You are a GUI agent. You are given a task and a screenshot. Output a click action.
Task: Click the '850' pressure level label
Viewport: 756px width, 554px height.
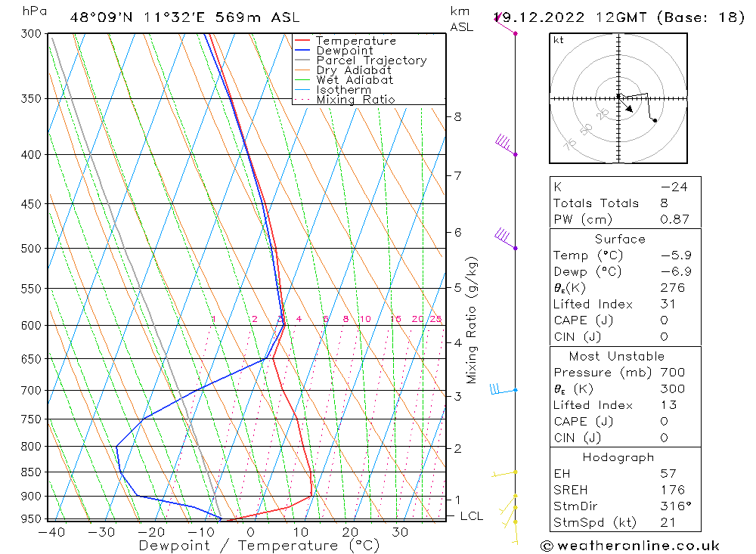click(x=31, y=472)
